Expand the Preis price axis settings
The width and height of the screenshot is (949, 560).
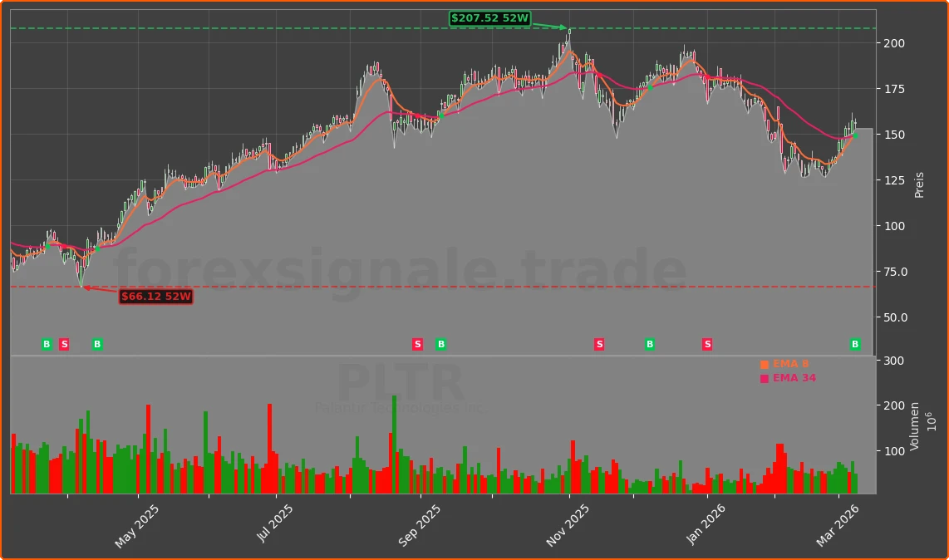point(917,183)
